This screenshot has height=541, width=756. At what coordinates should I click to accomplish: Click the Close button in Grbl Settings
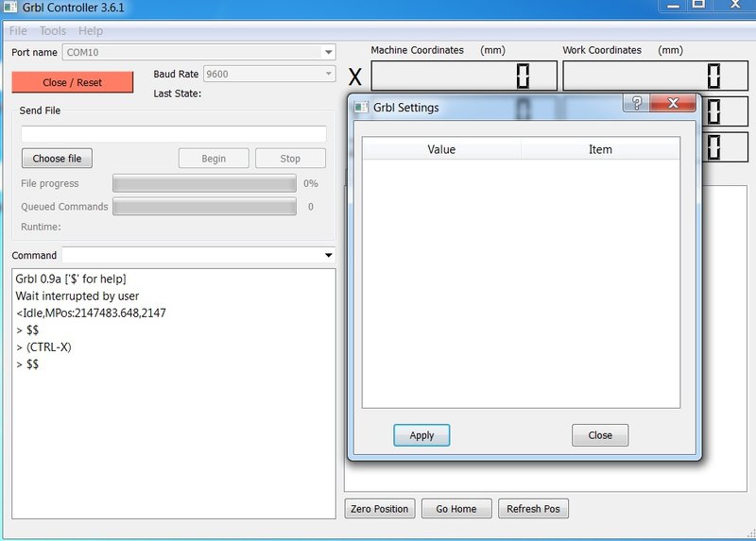(x=600, y=435)
